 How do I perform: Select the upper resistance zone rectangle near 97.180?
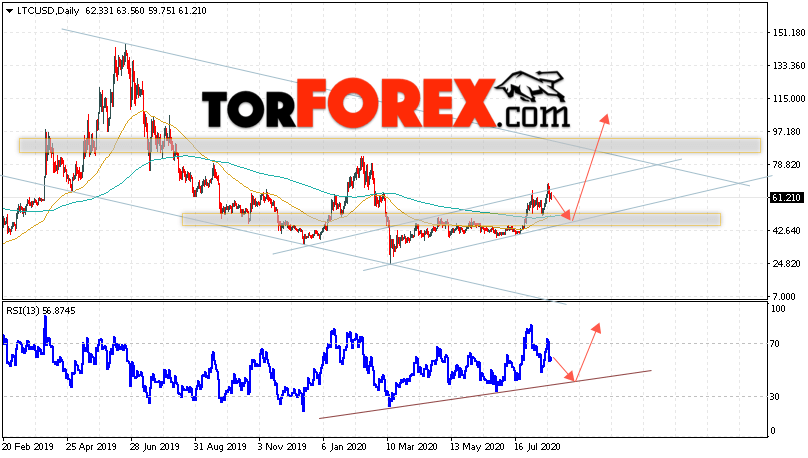pyautogui.click(x=390, y=145)
